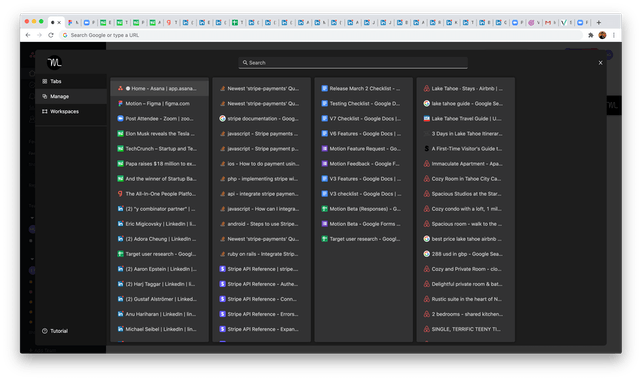642x380 pixels.
Task: Open the Chrome profile avatar
Action: point(602,35)
